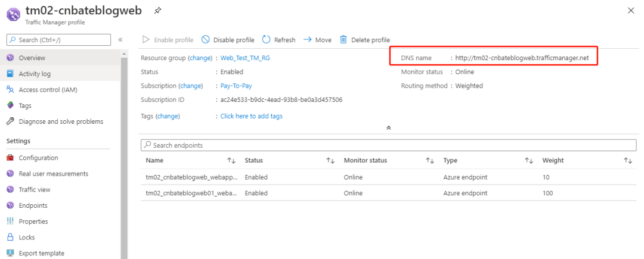This screenshot has width=644, height=259.
Task: Click the Real user measurements icon
Action: 11,174
